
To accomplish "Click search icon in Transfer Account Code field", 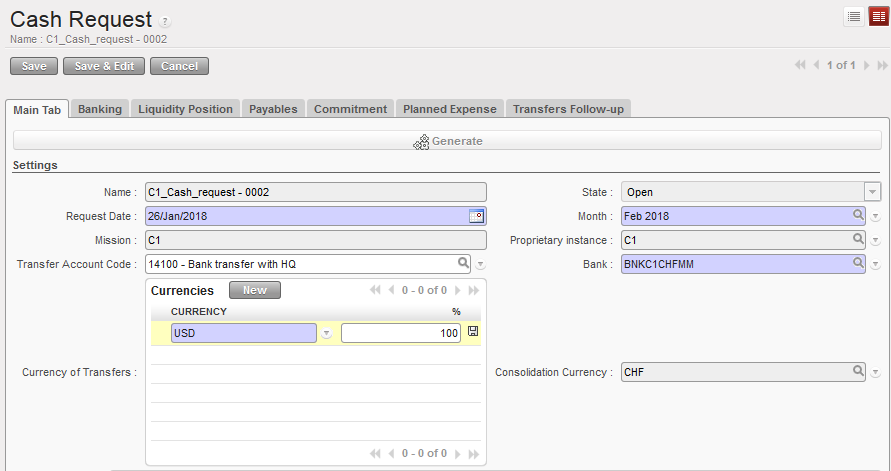I will click(463, 264).
